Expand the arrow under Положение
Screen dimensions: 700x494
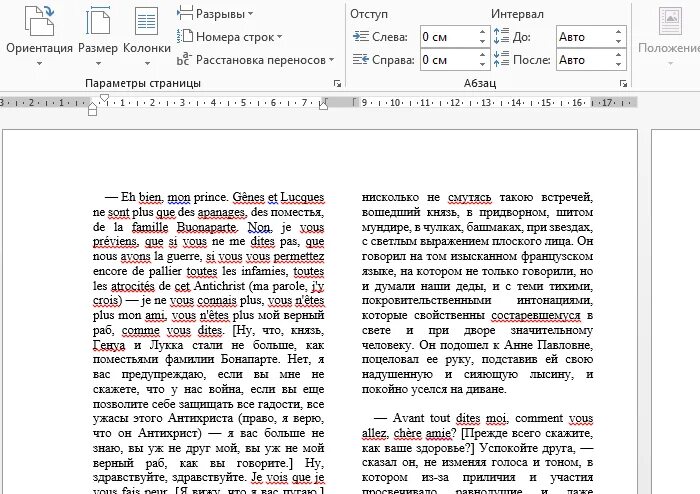(x=670, y=64)
